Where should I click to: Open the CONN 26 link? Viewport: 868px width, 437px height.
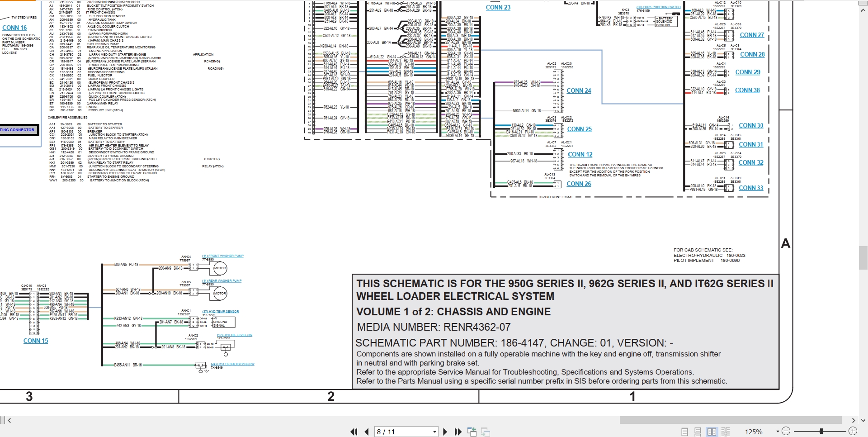click(579, 184)
